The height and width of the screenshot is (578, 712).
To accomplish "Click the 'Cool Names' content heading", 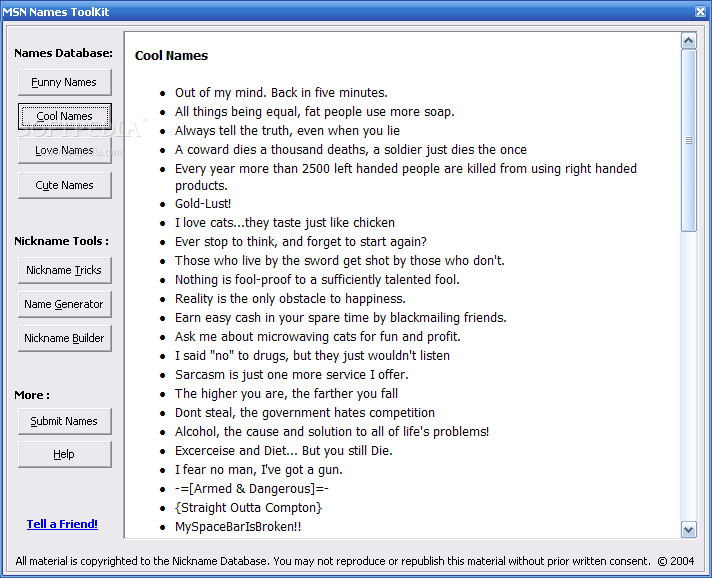I will (171, 55).
